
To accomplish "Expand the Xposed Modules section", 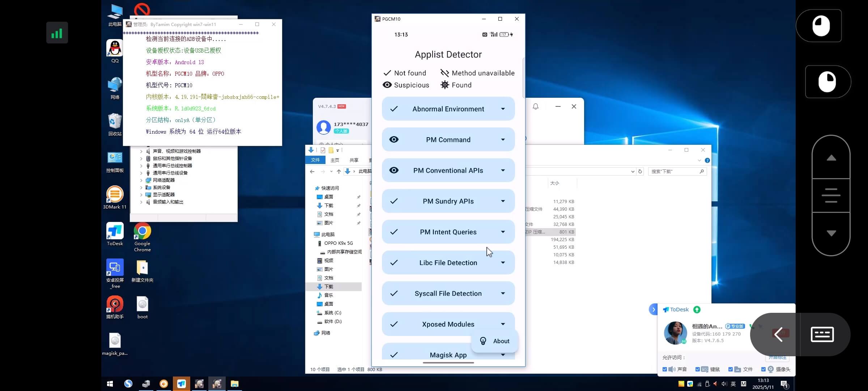I will coord(503,324).
